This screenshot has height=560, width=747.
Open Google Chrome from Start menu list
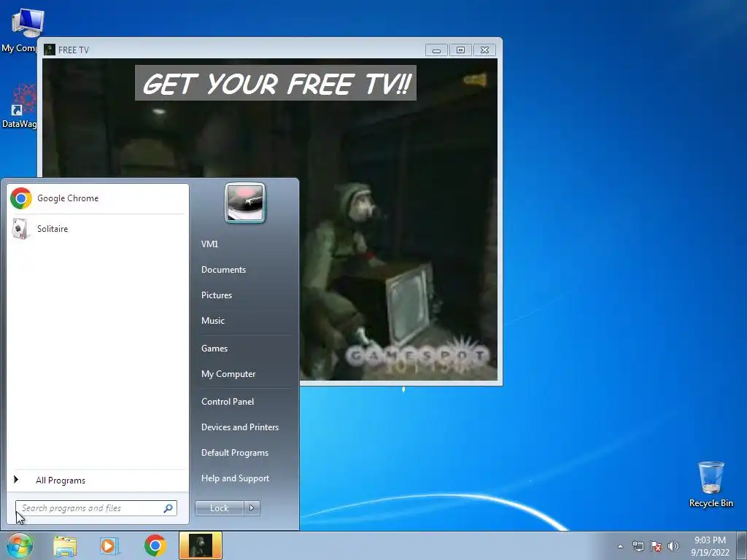[98, 198]
